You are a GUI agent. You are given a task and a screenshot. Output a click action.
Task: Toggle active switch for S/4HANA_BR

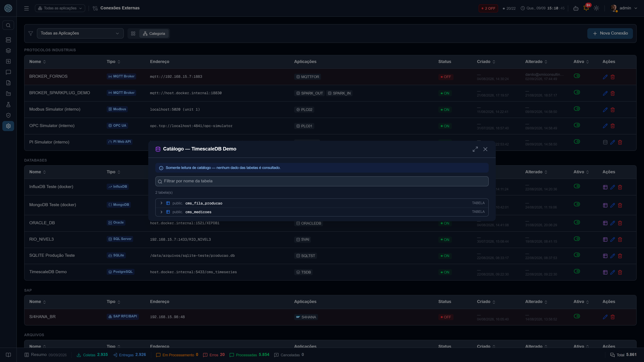(577, 316)
